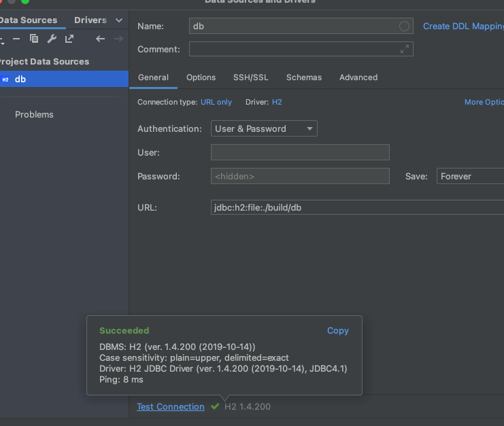Click the Remove data source minus icon

(x=16, y=39)
